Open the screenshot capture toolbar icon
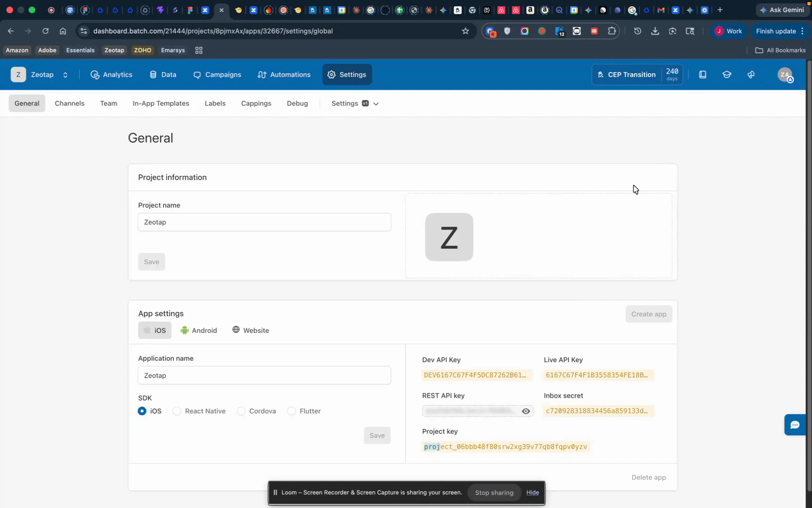812x508 pixels. (x=672, y=31)
